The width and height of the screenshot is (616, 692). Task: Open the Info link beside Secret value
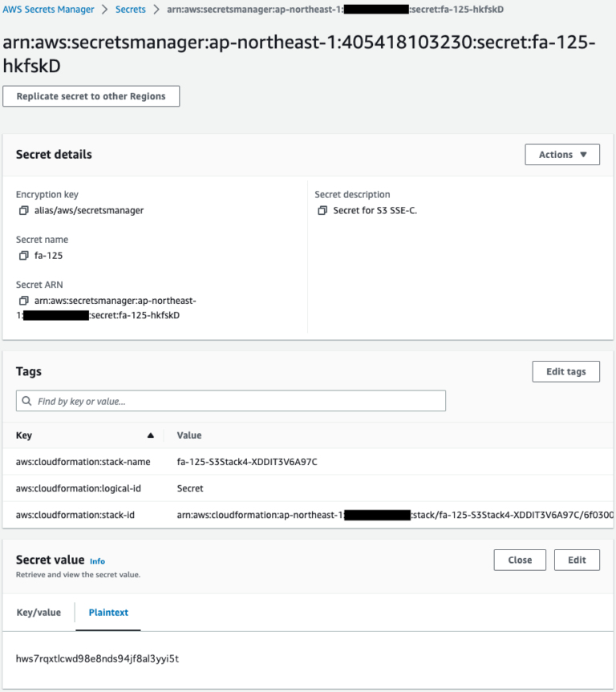click(97, 561)
